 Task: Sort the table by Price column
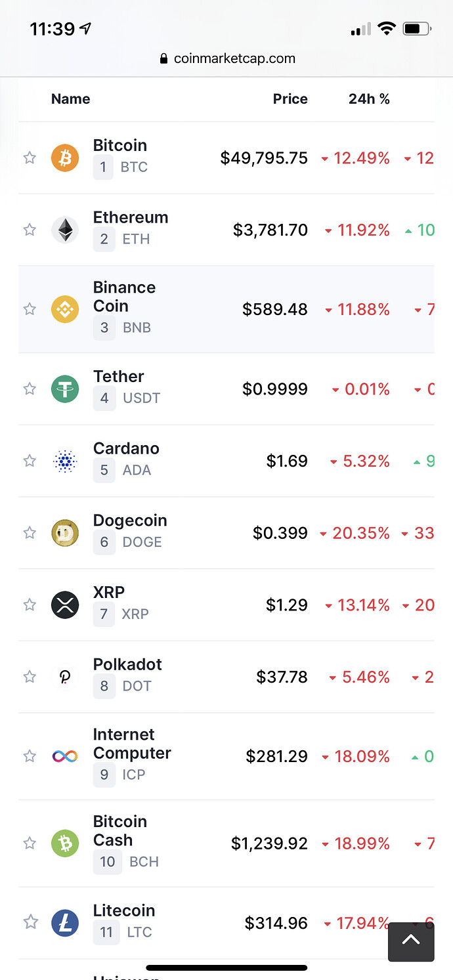coord(290,99)
